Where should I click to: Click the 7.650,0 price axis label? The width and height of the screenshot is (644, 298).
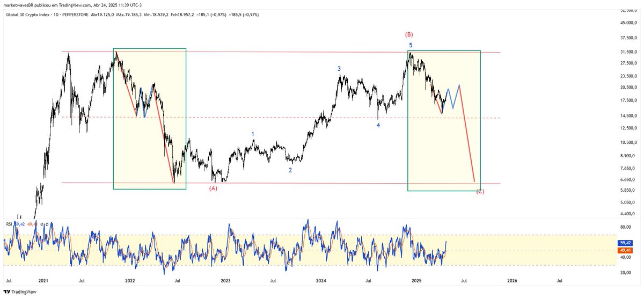pos(627,168)
